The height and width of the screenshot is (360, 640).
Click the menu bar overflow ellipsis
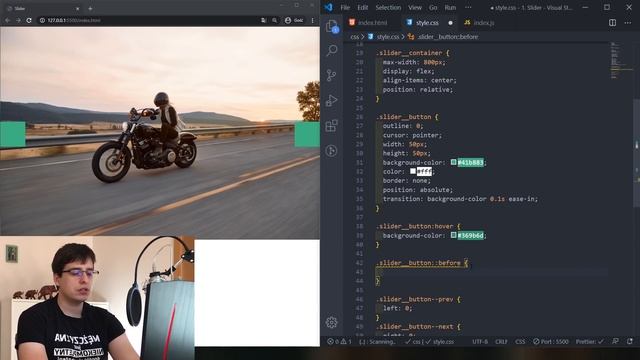pyautogui.click(x=468, y=7)
